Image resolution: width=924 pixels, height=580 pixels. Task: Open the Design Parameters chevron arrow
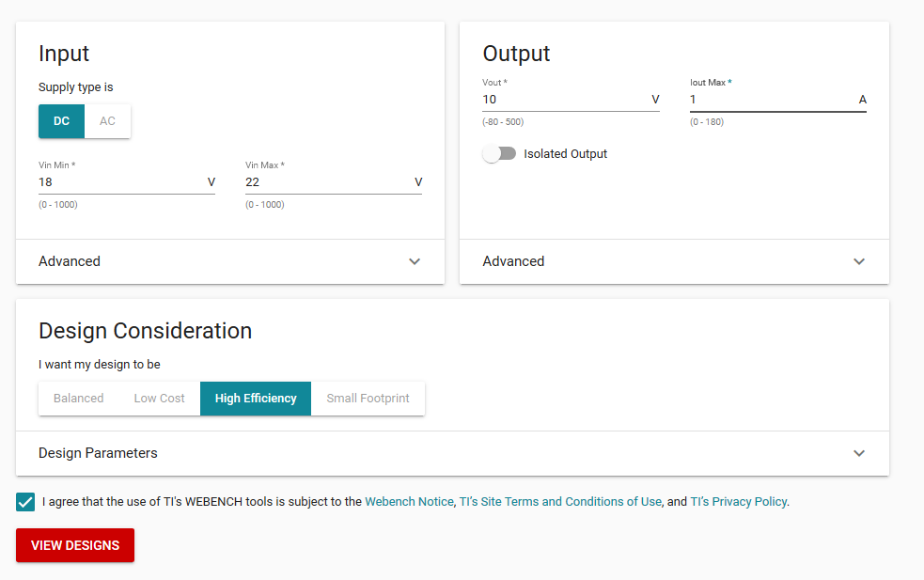point(858,453)
